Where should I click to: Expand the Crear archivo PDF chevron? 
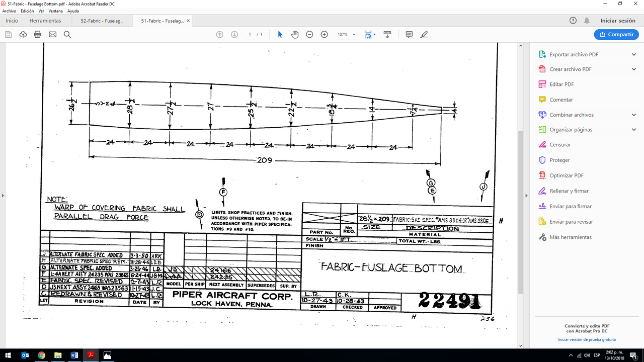tap(634, 69)
